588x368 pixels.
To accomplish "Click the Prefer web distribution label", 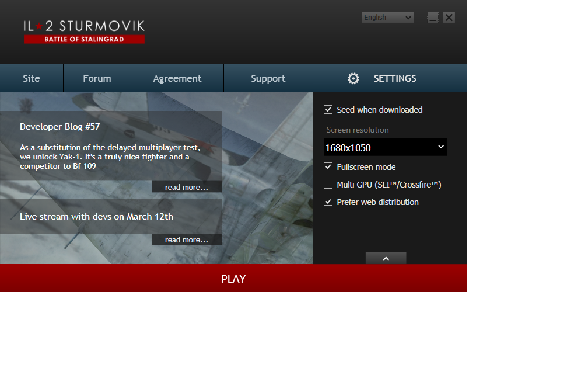I will 377,202.
